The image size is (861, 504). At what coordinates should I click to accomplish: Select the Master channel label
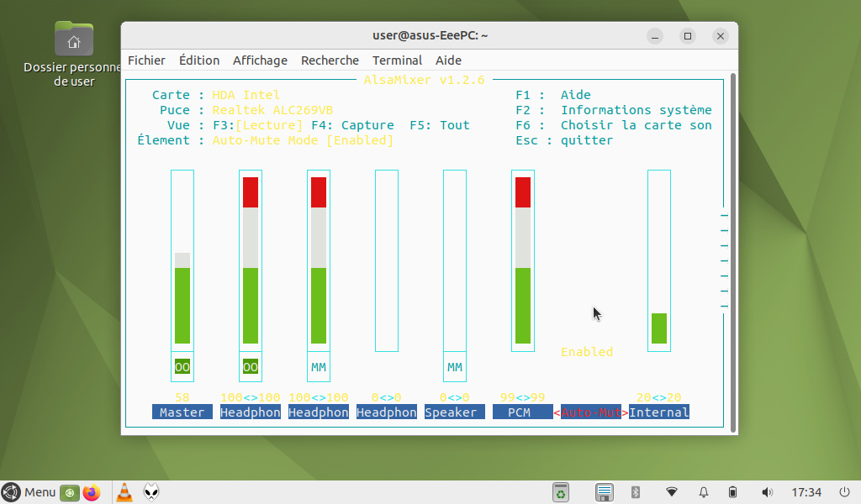click(x=182, y=412)
